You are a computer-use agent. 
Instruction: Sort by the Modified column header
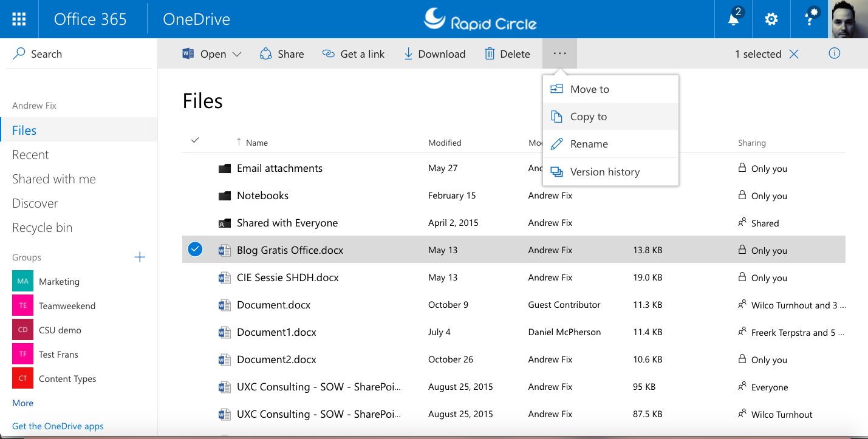pyautogui.click(x=445, y=143)
